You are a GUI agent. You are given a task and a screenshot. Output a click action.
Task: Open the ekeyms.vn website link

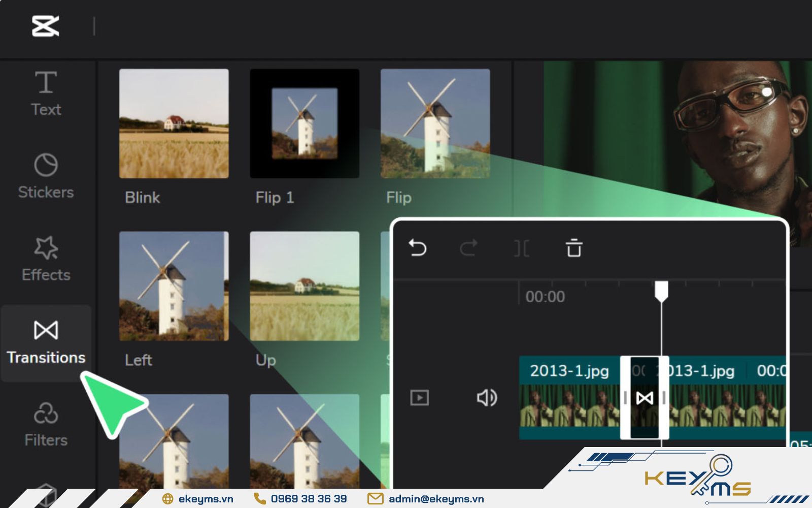[206, 499]
